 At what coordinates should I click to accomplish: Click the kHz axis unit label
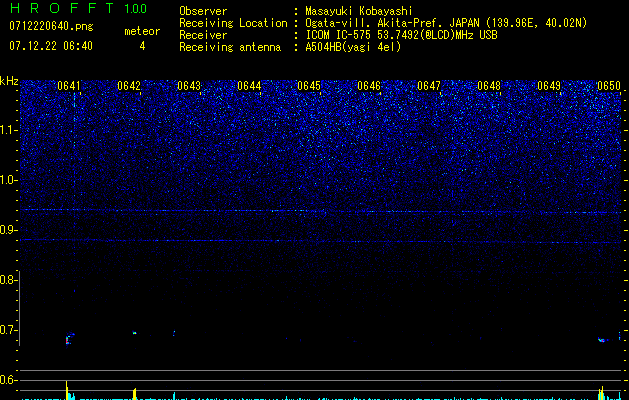click(9, 81)
